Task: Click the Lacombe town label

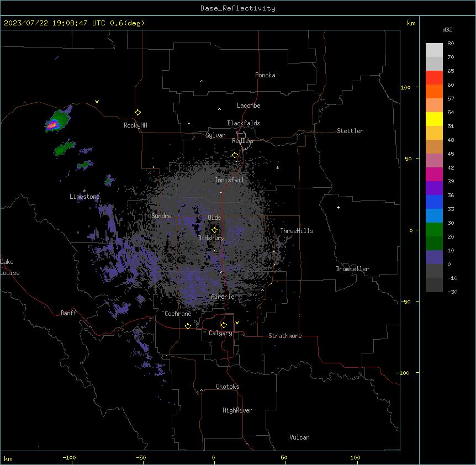Action: (248, 105)
